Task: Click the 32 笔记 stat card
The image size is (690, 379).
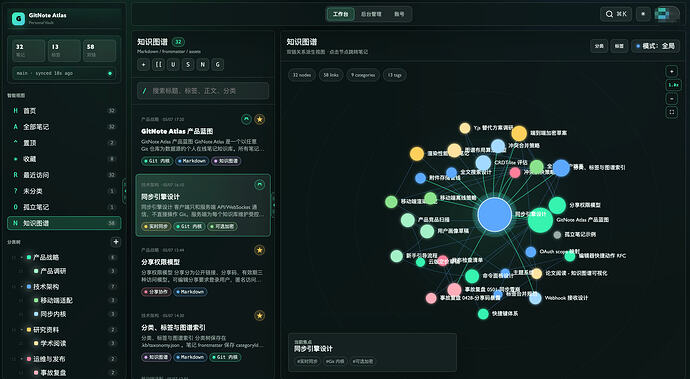Action: pos(29,50)
